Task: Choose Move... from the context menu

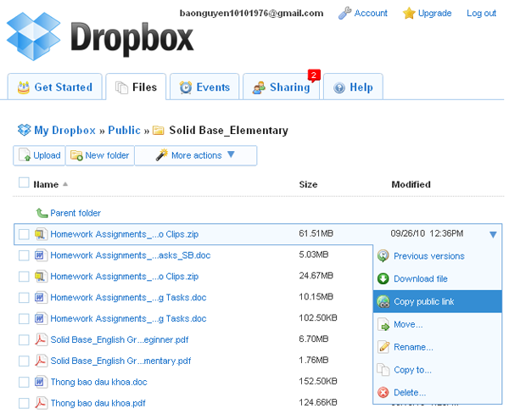Action: click(437, 324)
